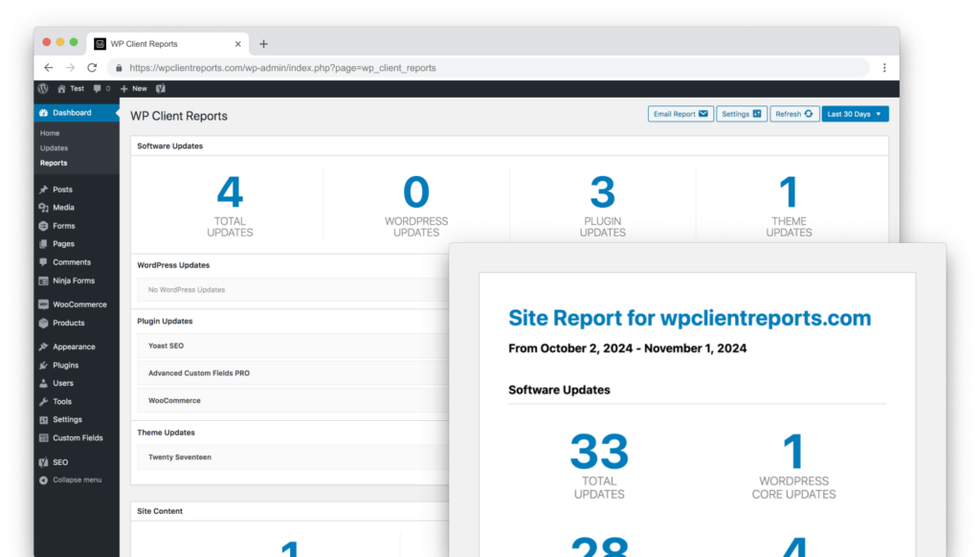The image size is (980, 557).
Task: Select the Reports submenu item
Action: [54, 163]
